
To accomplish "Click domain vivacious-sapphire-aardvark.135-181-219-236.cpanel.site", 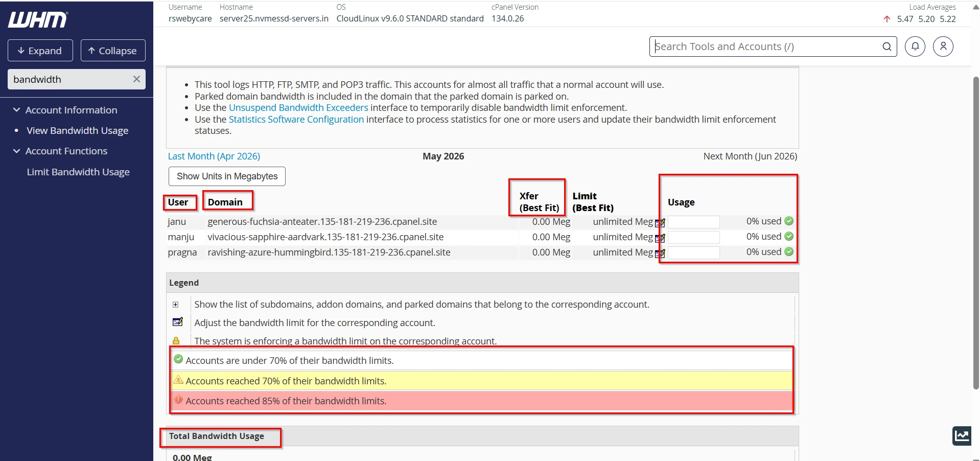I will 325,237.
